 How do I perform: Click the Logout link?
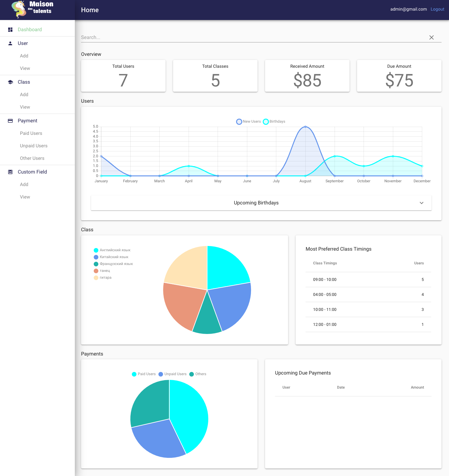437,9
